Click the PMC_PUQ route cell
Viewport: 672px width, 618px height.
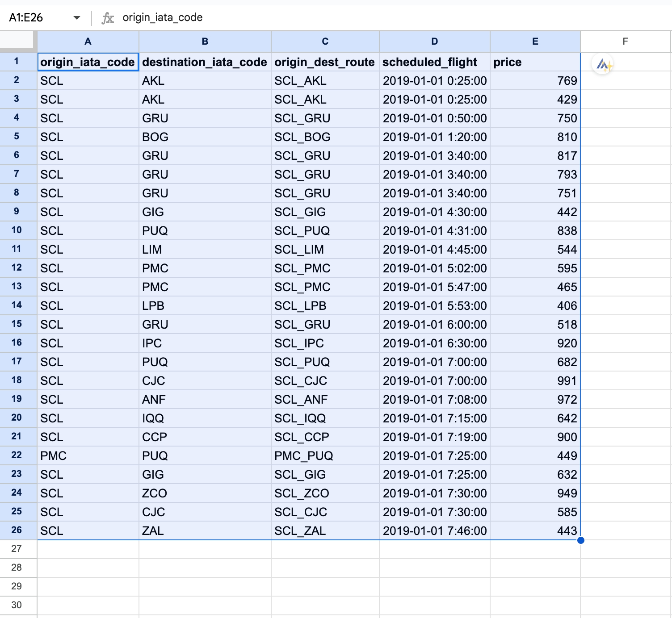click(325, 456)
